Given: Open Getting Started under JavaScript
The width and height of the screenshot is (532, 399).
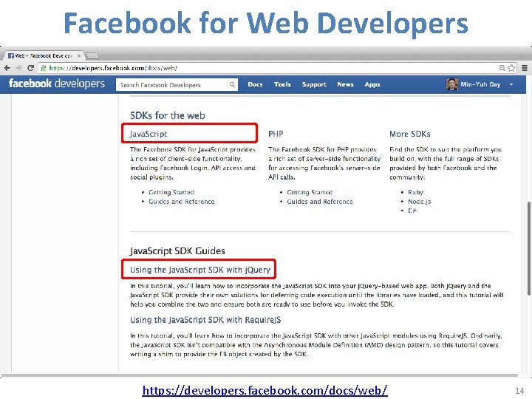Looking at the screenshot, I should [x=171, y=192].
